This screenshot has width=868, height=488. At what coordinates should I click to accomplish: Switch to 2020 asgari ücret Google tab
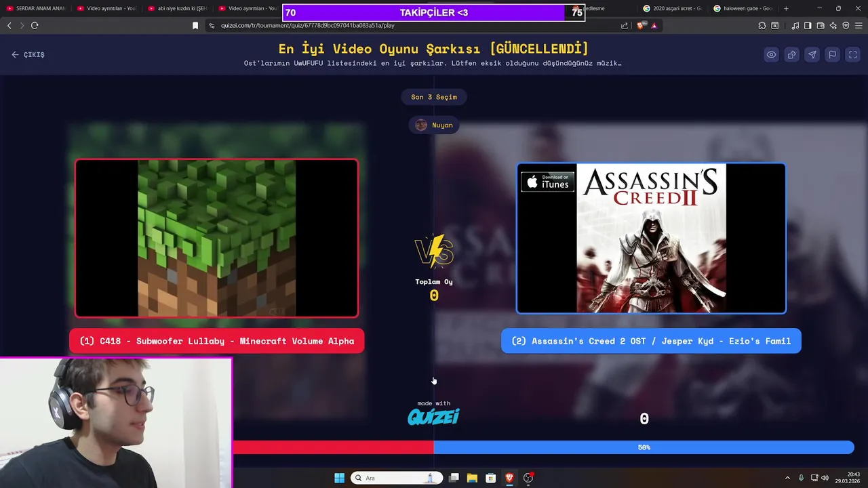tap(672, 8)
